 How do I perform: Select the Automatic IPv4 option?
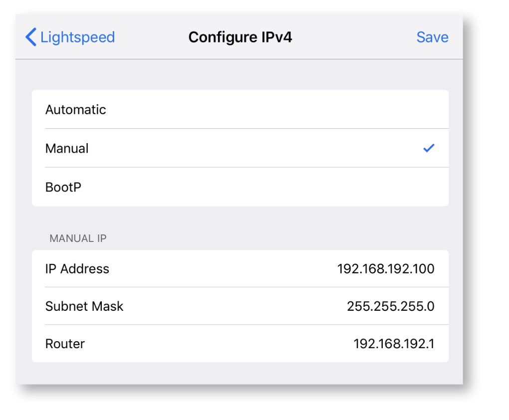coord(76,110)
